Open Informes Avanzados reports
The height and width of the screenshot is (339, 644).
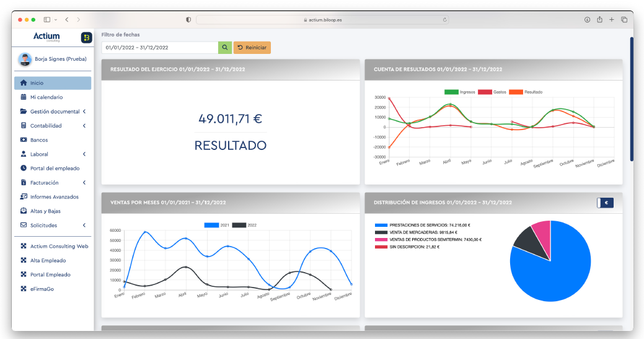[x=54, y=197]
